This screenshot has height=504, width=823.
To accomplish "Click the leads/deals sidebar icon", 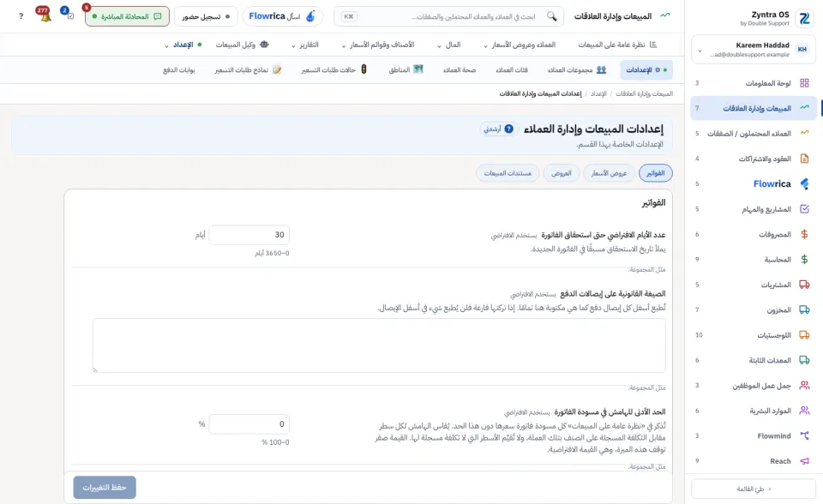I will [x=804, y=134].
